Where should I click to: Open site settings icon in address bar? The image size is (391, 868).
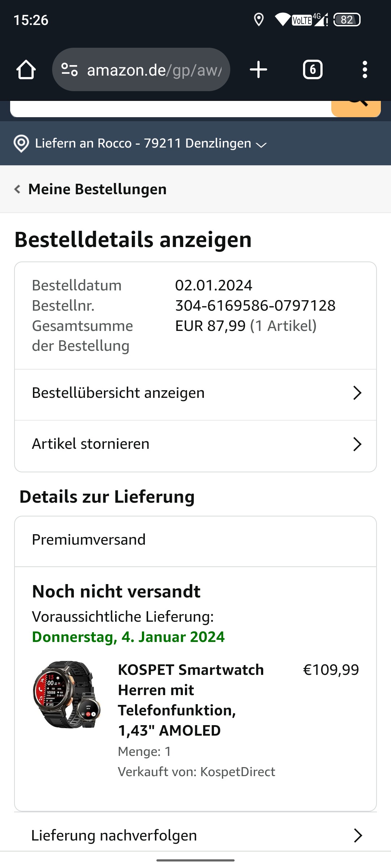pyautogui.click(x=70, y=69)
